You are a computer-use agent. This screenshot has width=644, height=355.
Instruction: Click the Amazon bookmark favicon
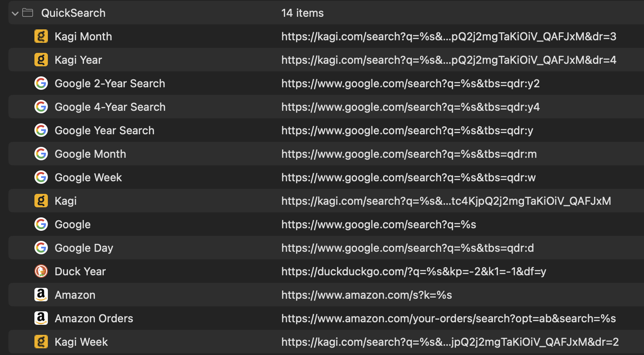point(41,295)
